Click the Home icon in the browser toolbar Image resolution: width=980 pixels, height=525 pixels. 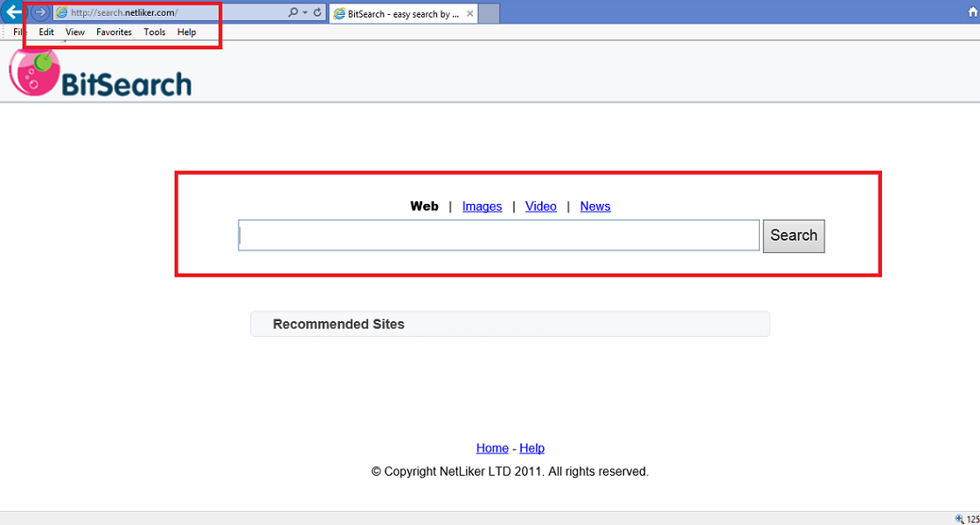coord(972,12)
